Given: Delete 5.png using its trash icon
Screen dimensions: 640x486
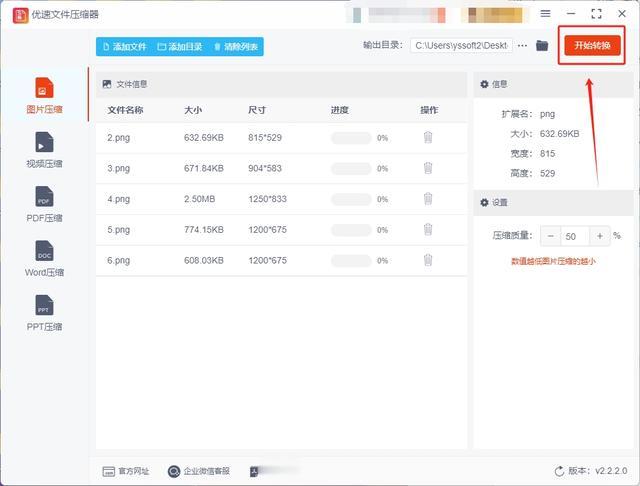Looking at the screenshot, I should tap(428, 229).
